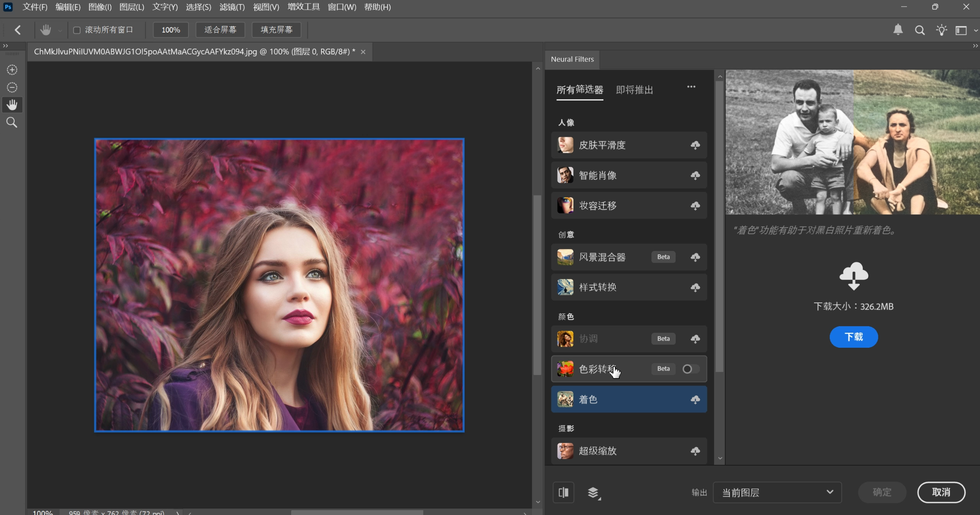Toggle the before/after preview icon

pos(563,492)
